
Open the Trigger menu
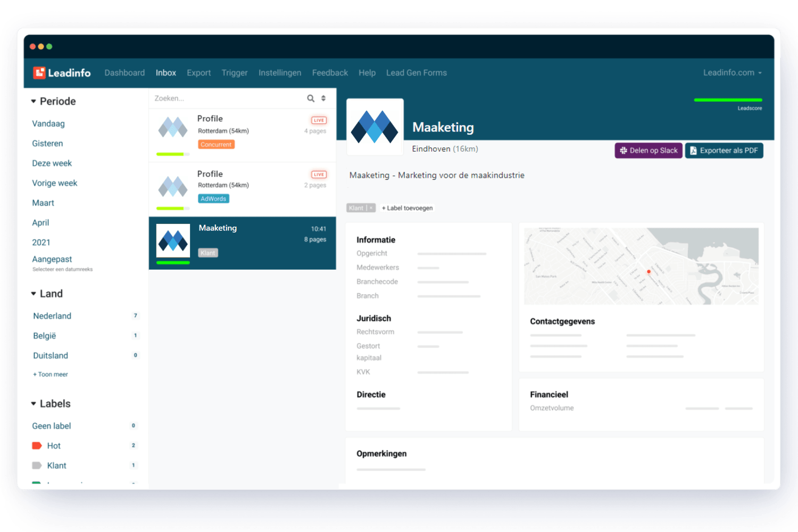coord(235,73)
